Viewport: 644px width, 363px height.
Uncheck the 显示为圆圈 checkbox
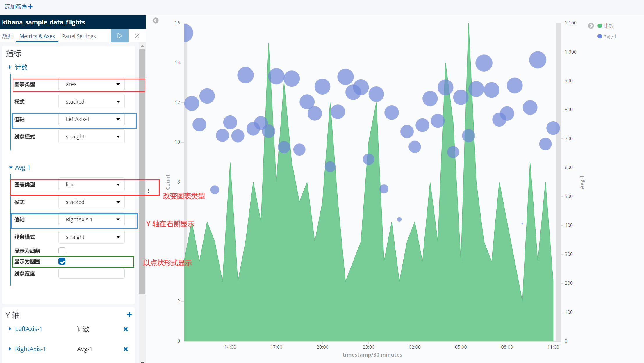pyautogui.click(x=62, y=261)
